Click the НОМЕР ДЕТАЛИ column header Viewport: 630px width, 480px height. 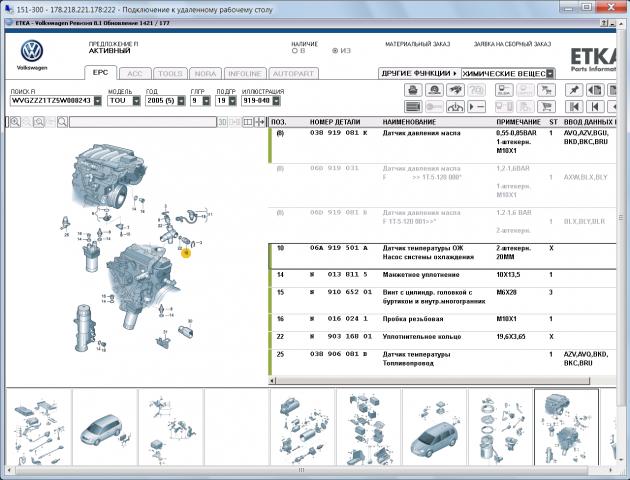pyautogui.click(x=335, y=122)
